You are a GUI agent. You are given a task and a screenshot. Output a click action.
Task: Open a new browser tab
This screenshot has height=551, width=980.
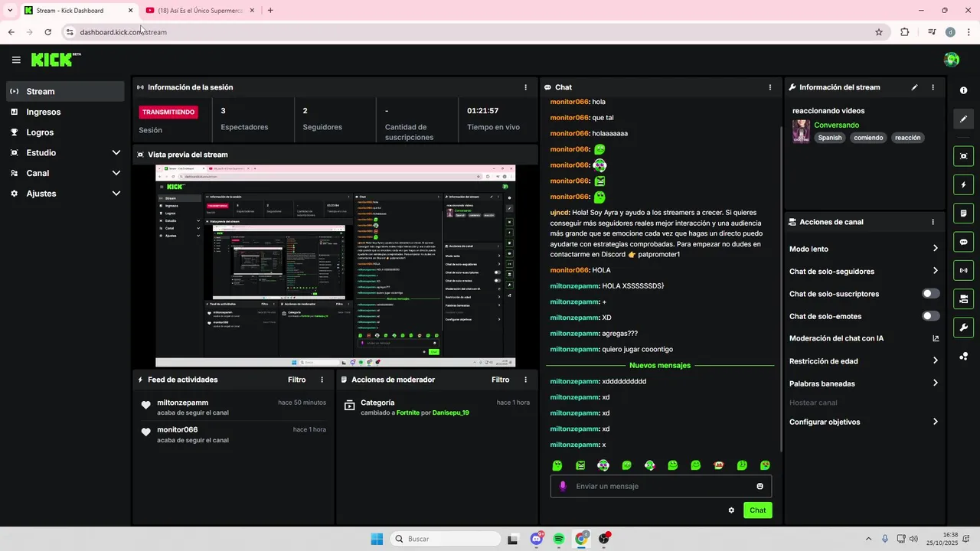point(270,11)
